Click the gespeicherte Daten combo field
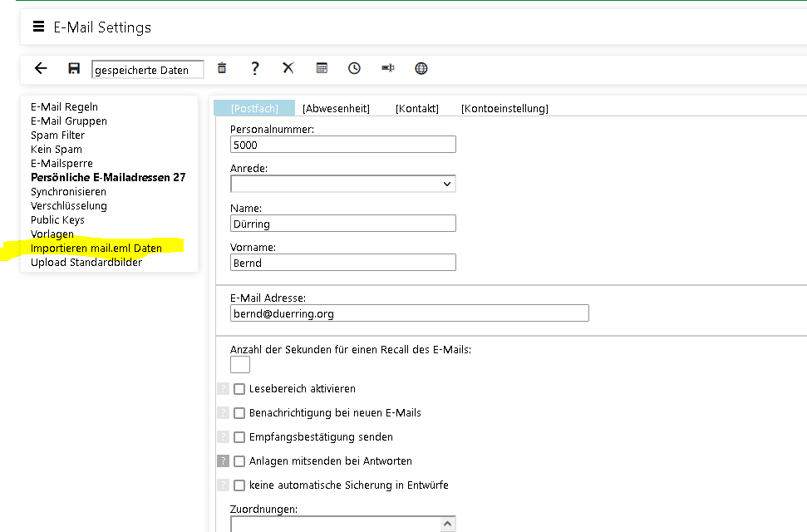 point(147,70)
